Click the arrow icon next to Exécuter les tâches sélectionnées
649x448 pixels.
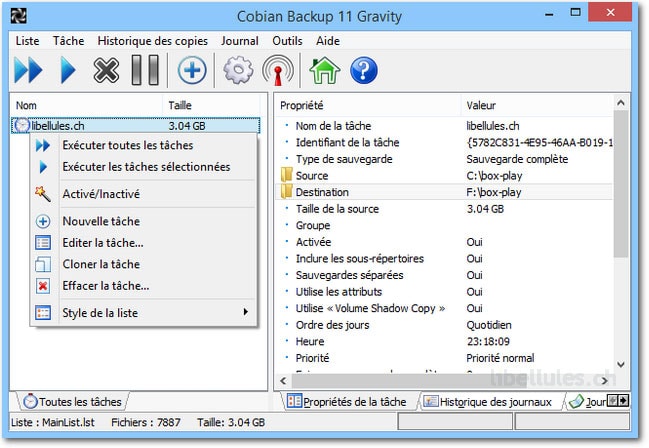43,167
